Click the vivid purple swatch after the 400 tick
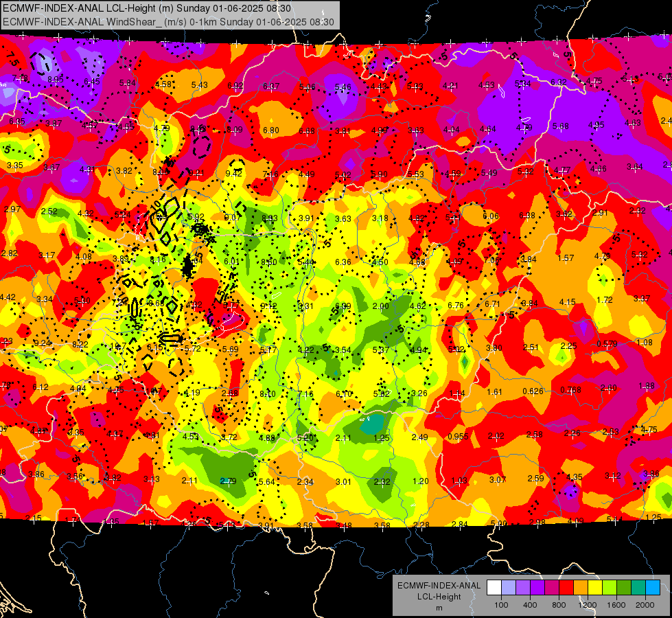 (x=537, y=587)
